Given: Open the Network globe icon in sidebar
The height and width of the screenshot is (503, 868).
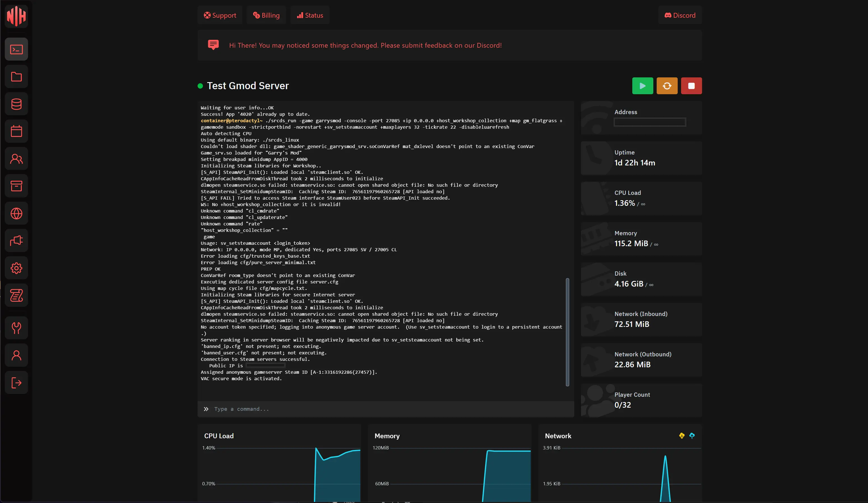Looking at the screenshot, I should click(16, 214).
